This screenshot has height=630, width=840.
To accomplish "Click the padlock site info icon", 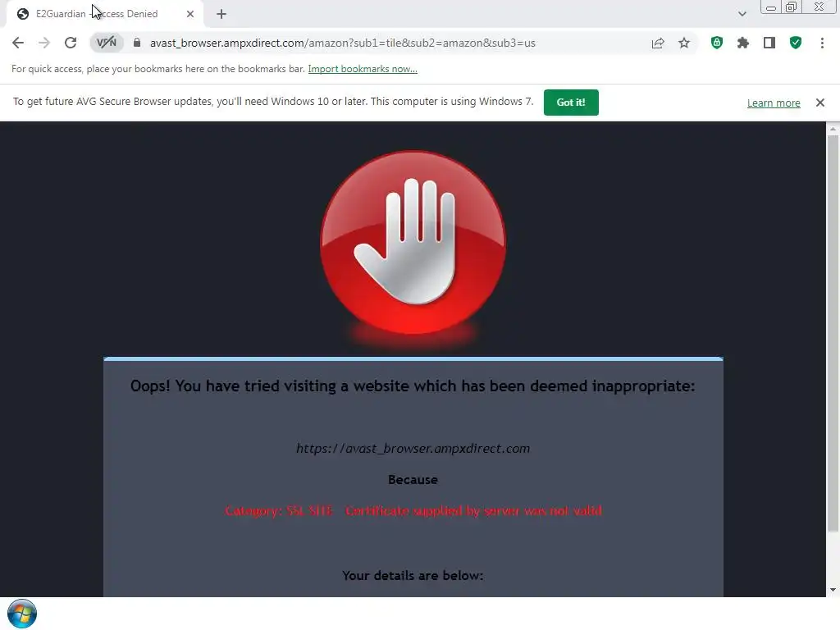I will pos(137,43).
